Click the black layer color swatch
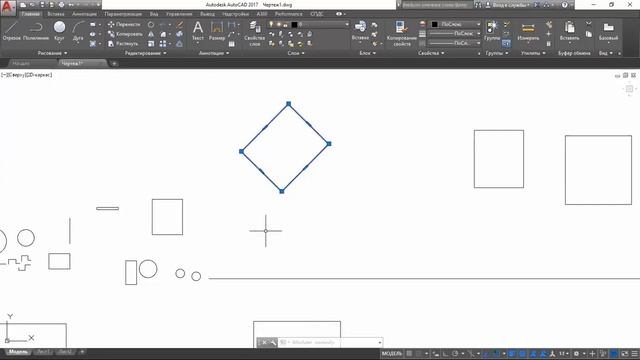Viewport: 640px width, 360px height. [294, 24]
